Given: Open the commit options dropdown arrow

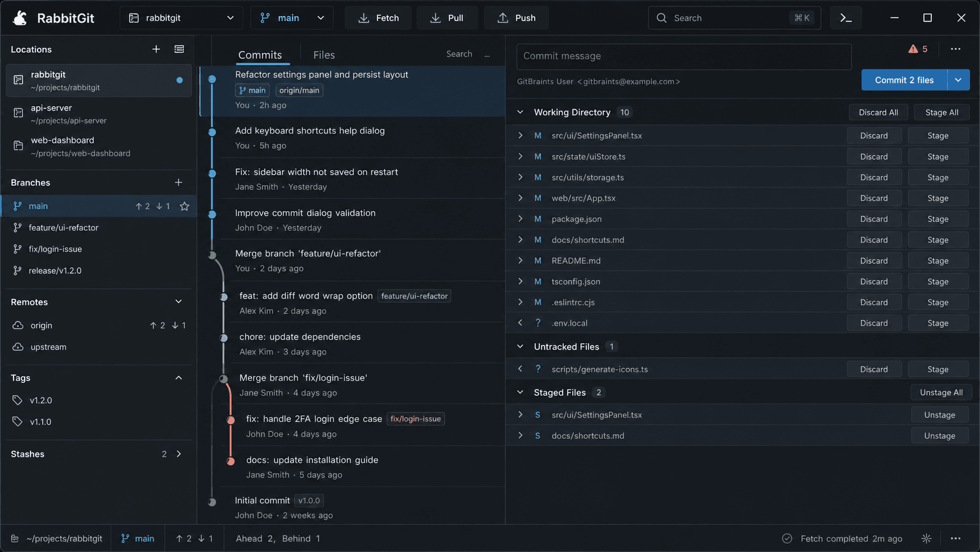Looking at the screenshot, I should 958,80.
